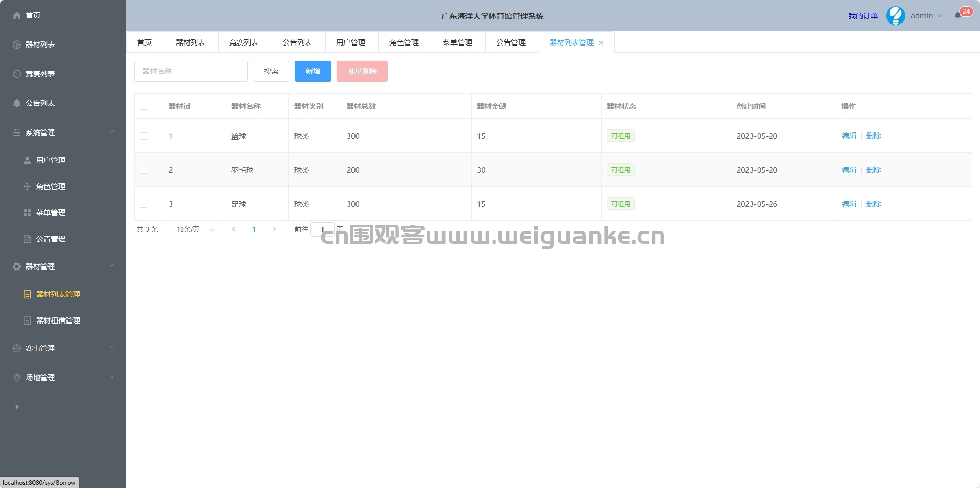Viewport: 980px width, 488px height.
Task: Click the 器材列表 basketball icon in sidebar
Action: pyautogui.click(x=17, y=45)
